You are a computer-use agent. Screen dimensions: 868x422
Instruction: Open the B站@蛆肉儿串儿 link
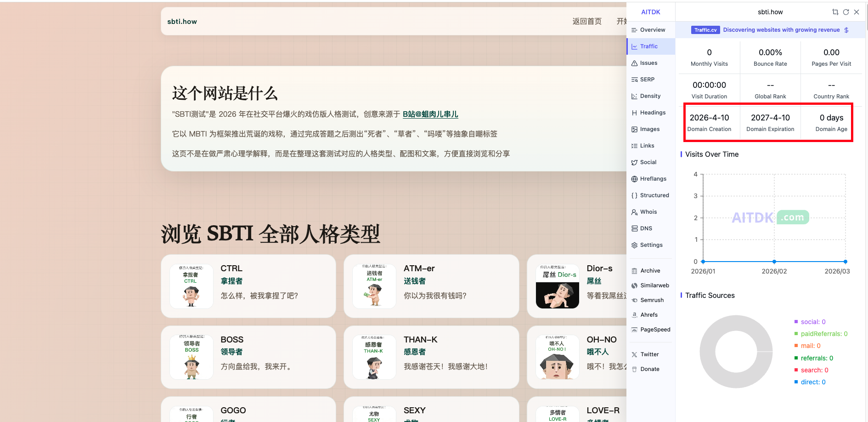pyautogui.click(x=430, y=114)
